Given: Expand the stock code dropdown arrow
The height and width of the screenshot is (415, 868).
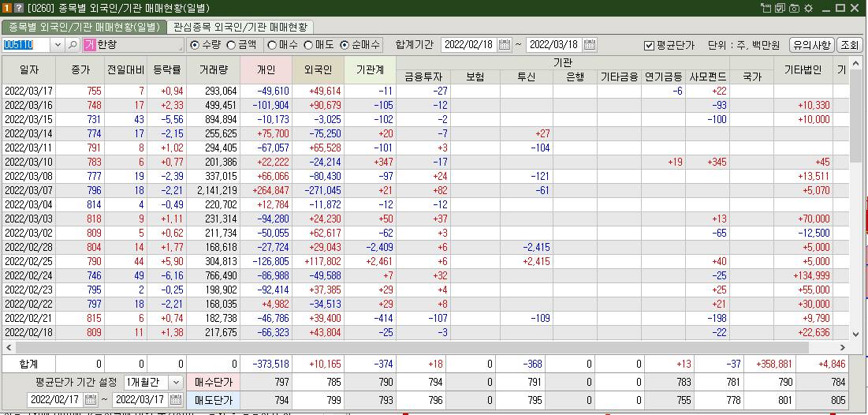Looking at the screenshot, I should (x=58, y=45).
